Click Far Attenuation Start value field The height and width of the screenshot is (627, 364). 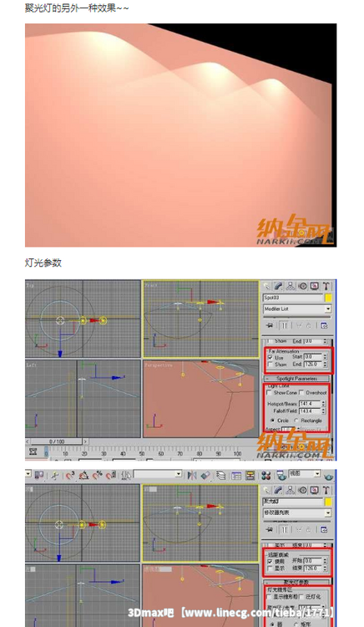tap(312, 357)
